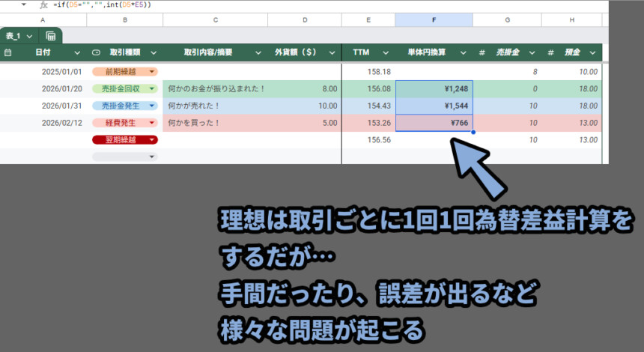This screenshot has height=352, width=644.
Task: Open the 日付 column filter dropdown
Action: point(76,52)
